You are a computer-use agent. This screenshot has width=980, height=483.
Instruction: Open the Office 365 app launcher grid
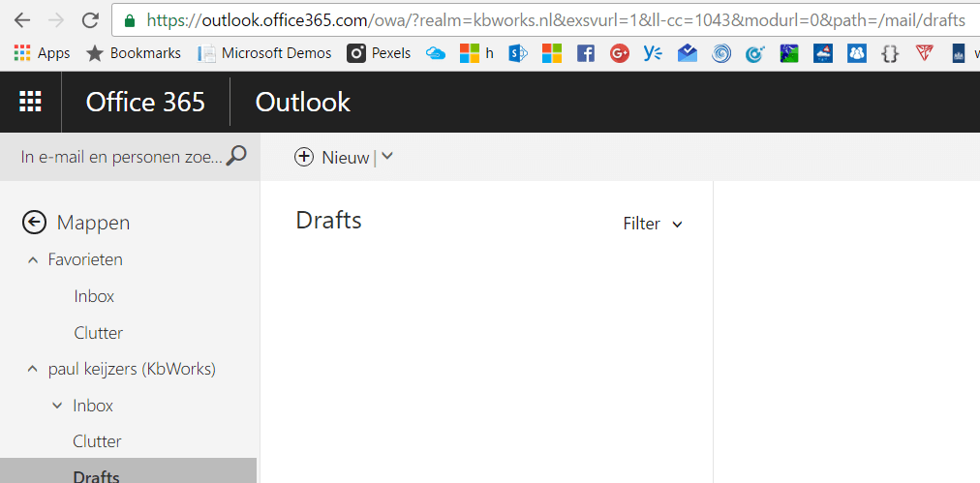[x=31, y=102]
